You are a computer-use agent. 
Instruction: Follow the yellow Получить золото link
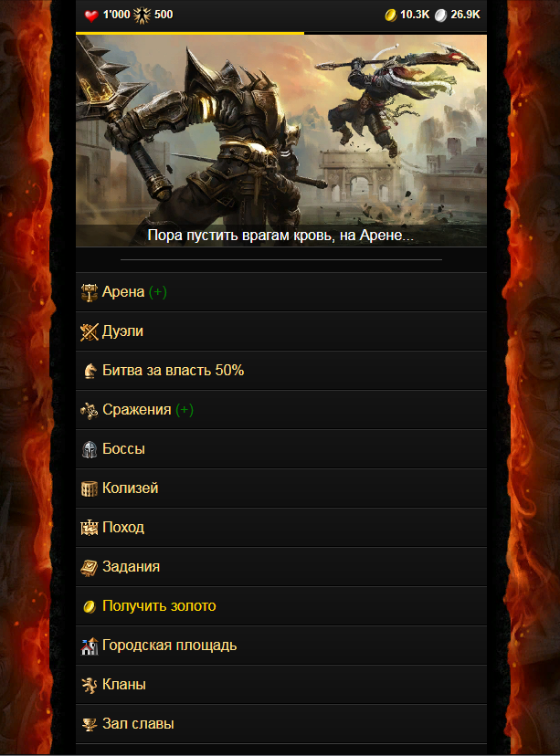click(x=159, y=606)
